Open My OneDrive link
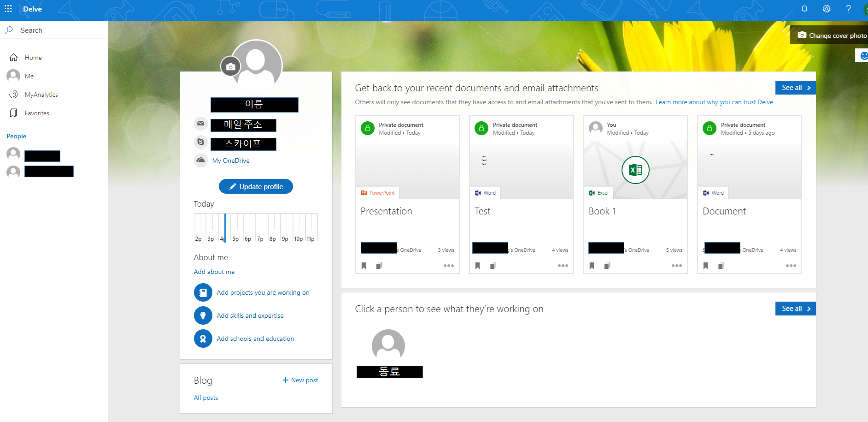Screen dimensions: 868x422 point(231,160)
